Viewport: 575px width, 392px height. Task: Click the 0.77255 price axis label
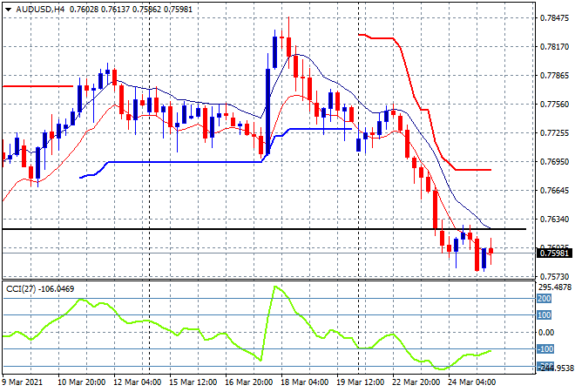click(554, 133)
